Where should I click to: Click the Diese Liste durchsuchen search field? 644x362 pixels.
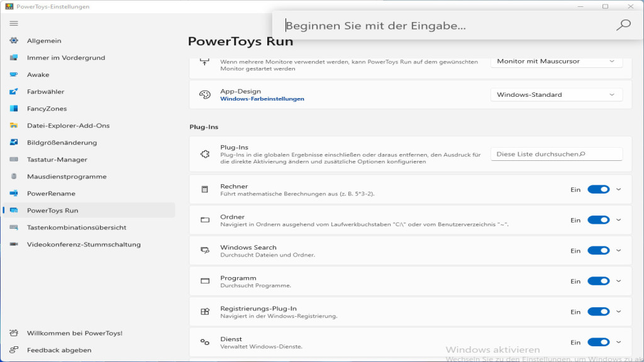pyautogui.click(x=556, y=153)
